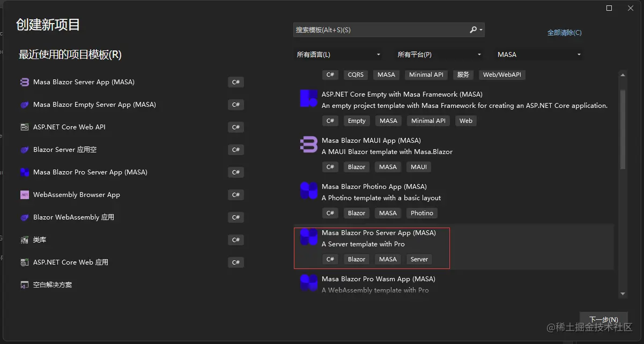Click the Masa Blazor Pro Server App recent icon

24,172
